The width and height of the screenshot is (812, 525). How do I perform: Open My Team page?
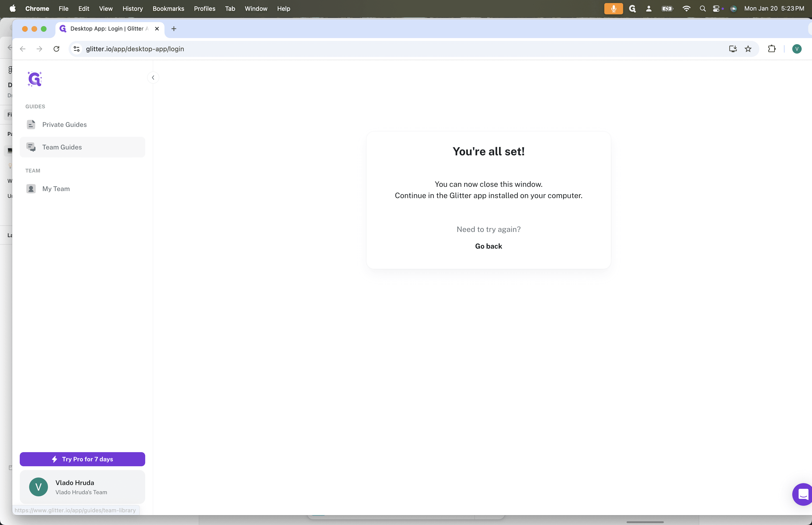coord(82,189)
